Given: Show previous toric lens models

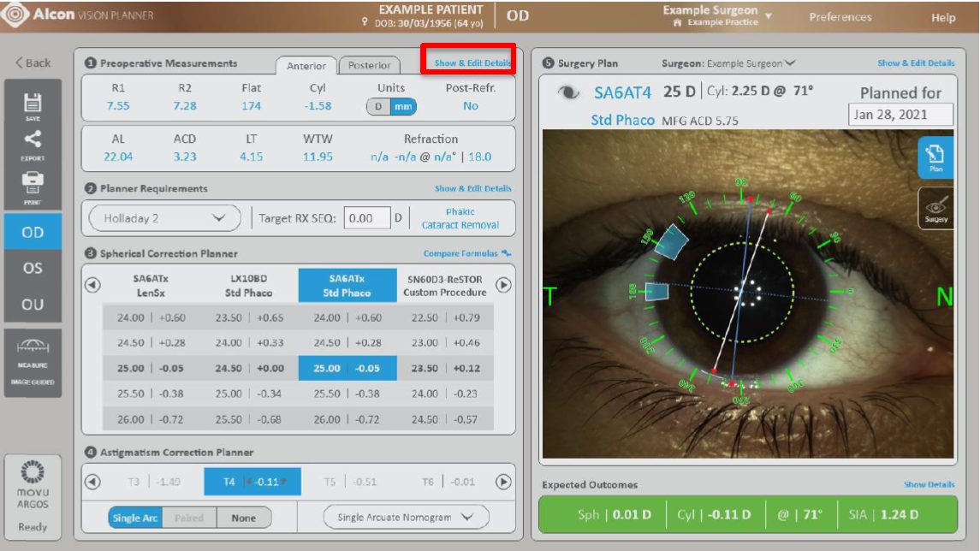Looking at the screenshot, I should (92, 482).
